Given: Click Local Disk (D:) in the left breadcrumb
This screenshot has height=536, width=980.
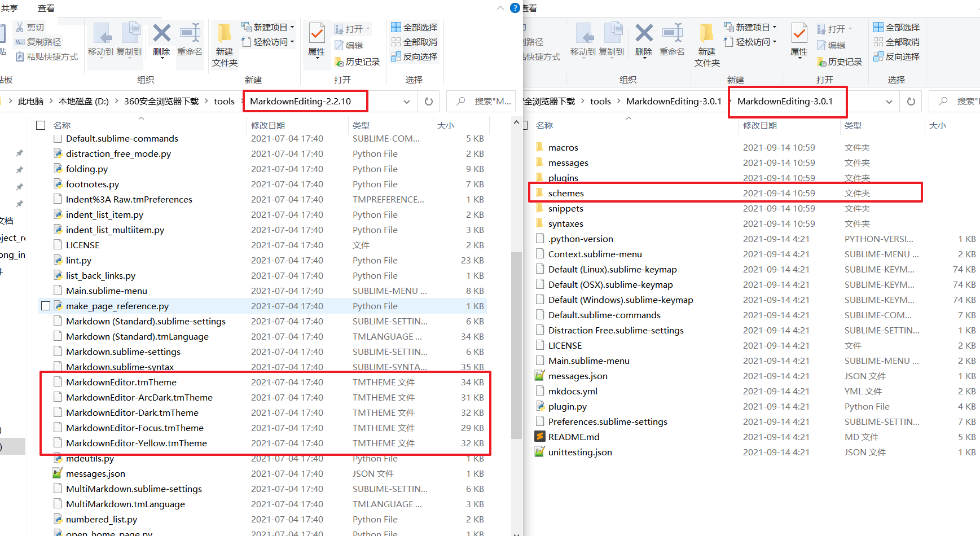Looking at the screenshot, I should (x=84, y=102).
